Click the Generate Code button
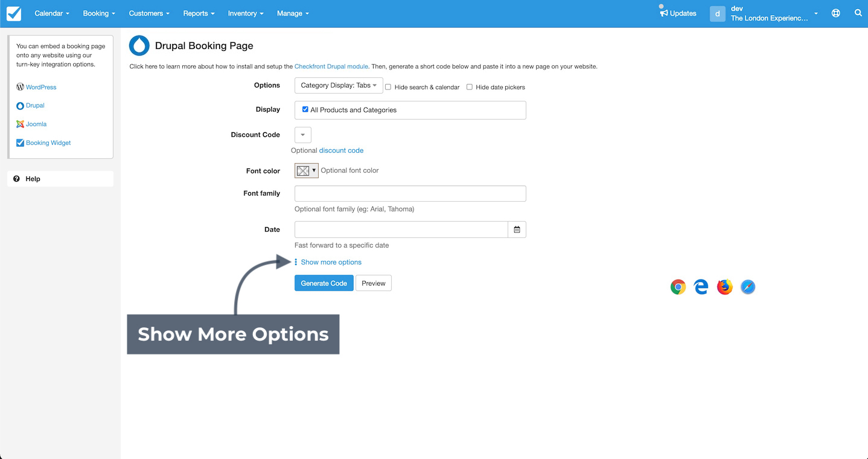Image resolution: width=868 pixels, height=459 pixels. pos(324,283)
